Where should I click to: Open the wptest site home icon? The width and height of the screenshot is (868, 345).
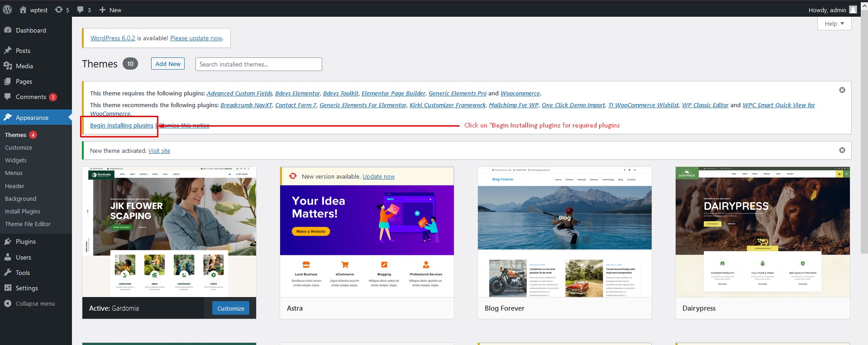pyautogui.click(x=23, y=9)
